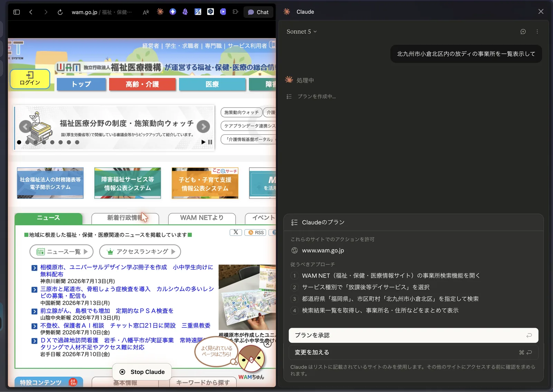The width and height of the screenshot is (553, 392).
Task: Select the last carousel dot indicator
Action: click(x=77, y=142)
